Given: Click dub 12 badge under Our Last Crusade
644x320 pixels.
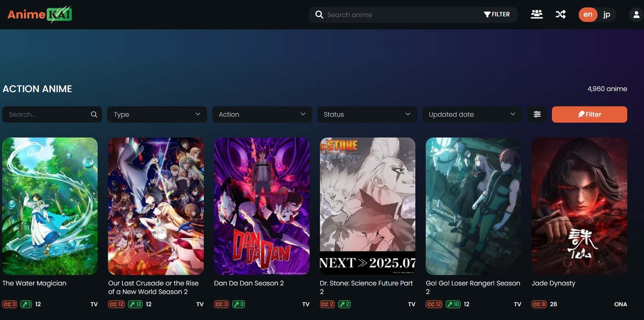Looking at the screenshot, I should tap(135, 304).
